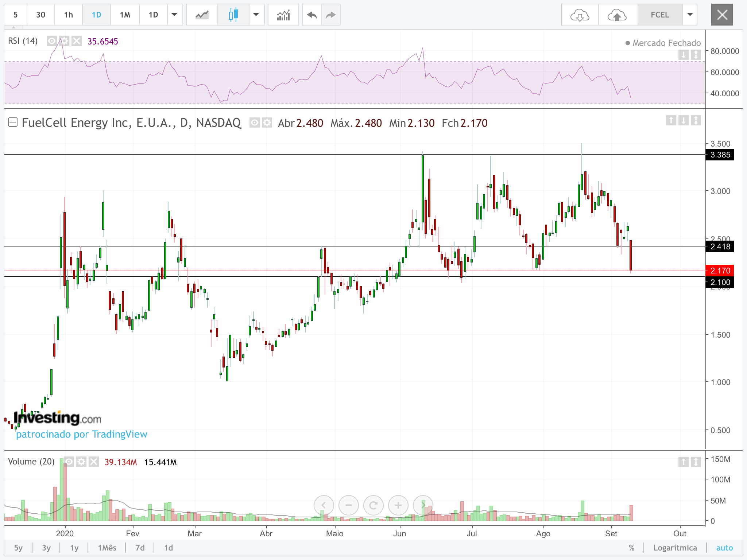Expand the timeframe interval dropdown arrow
Screen dimensions: 747x560
click(x=174, y=15)
